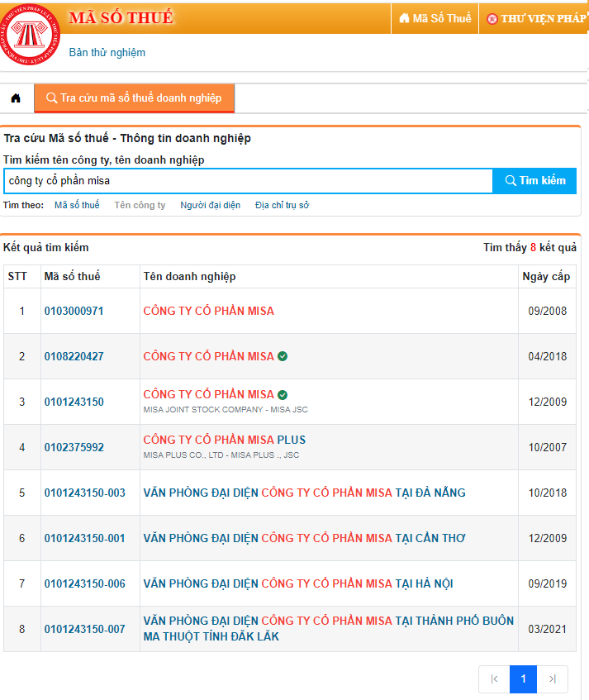Screen dimensions: 589x700
Task: Go to the home icon tab
Action: (x=16, y=98)
